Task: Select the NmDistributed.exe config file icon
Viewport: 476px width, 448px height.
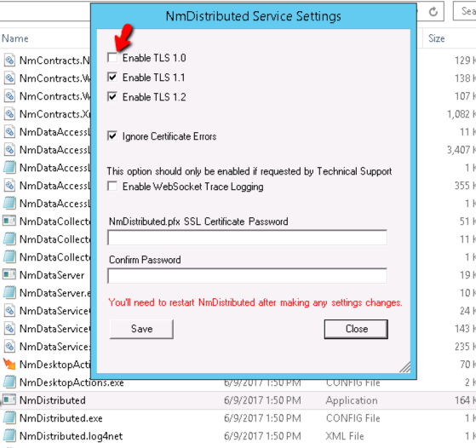Action: pos(9,417)
